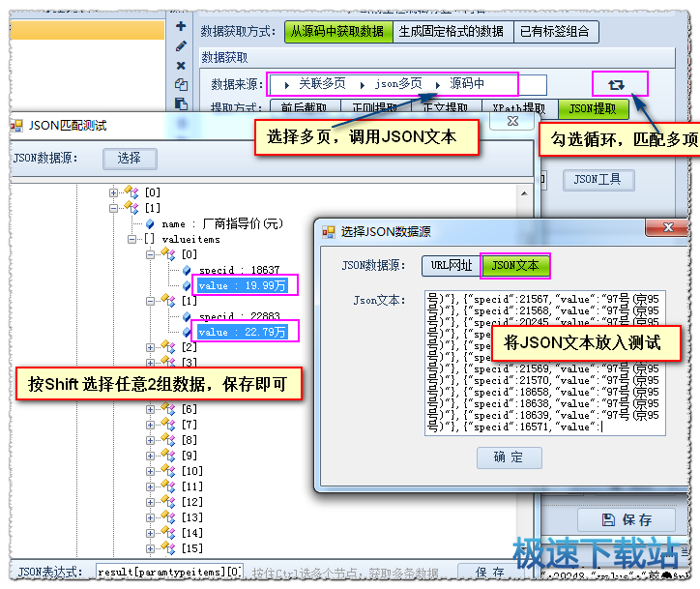Switch to the URL网址 source tab

point(451,265)
